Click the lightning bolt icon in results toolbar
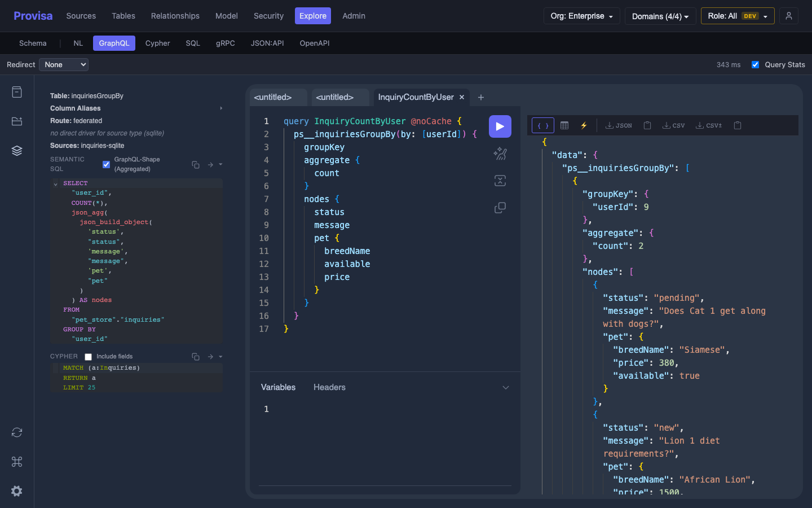This screenshot has height=508, width=812. [584, 125]
